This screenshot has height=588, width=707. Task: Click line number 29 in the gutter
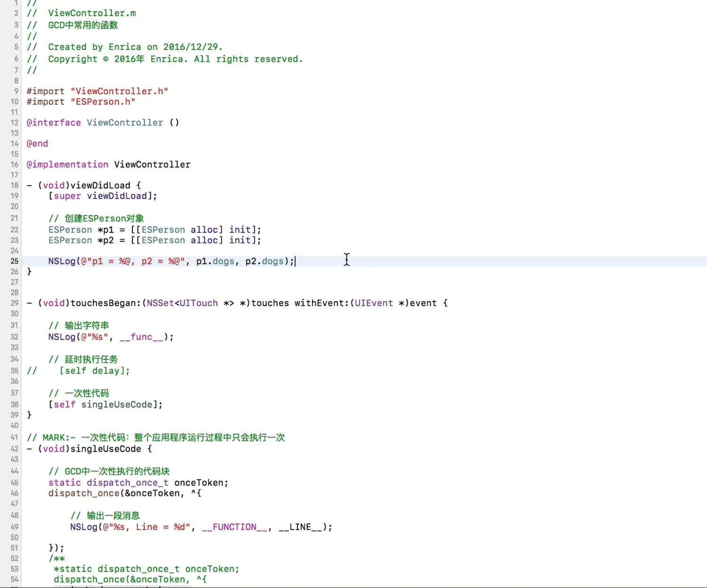[15, 303]
